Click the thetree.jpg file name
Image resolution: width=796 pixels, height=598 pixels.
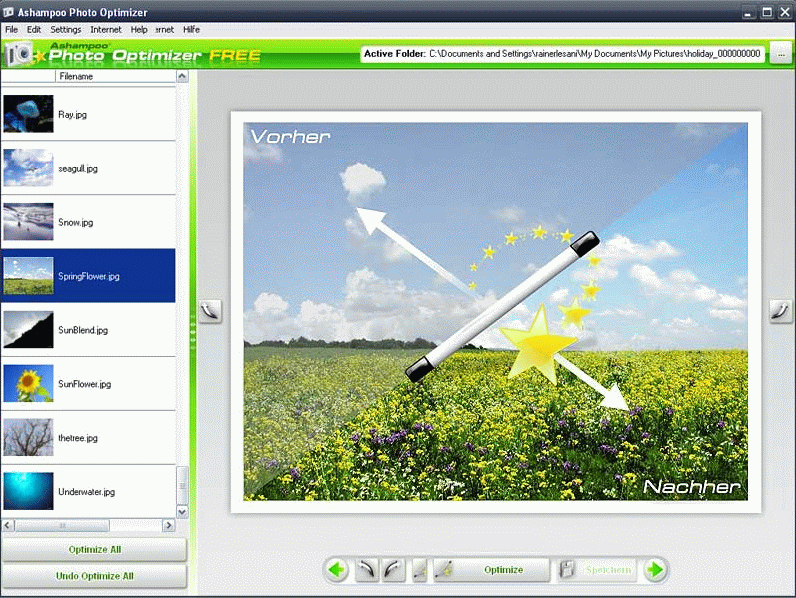[78, 438]
